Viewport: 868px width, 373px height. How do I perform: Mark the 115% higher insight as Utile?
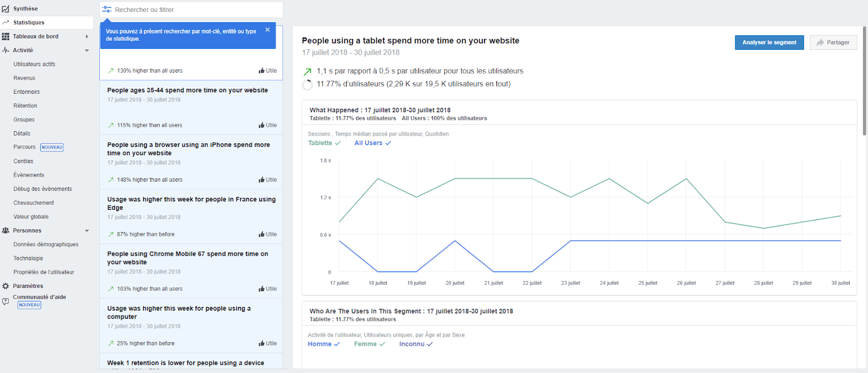click(267, 125)
